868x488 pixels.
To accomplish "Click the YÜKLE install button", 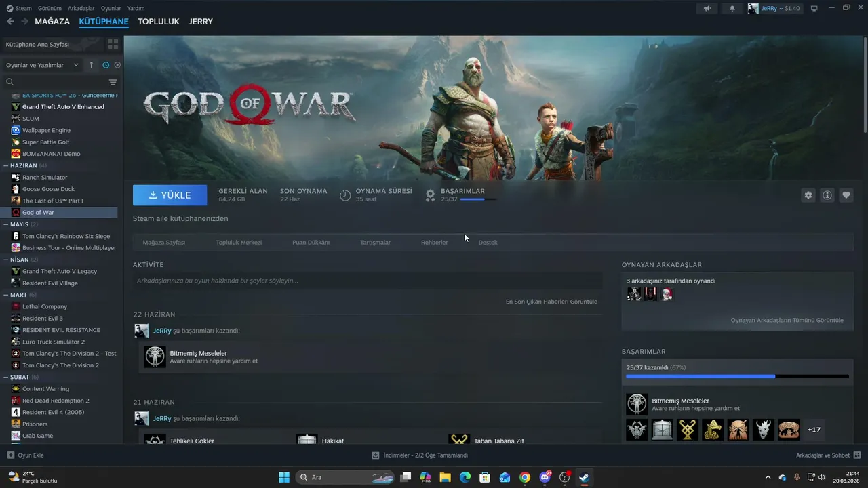I will point(170,195).
